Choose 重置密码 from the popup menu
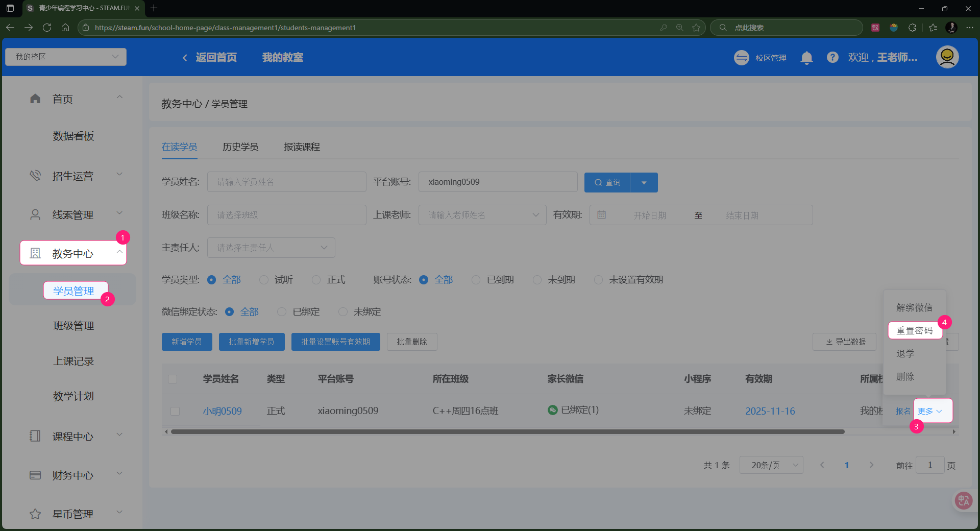Viewport: 980px width, 531px height. [x=914, y=330]
